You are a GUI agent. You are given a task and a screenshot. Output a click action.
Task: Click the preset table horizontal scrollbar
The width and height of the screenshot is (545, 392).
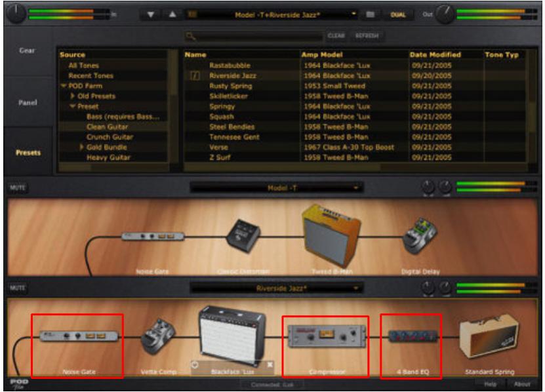281,167
